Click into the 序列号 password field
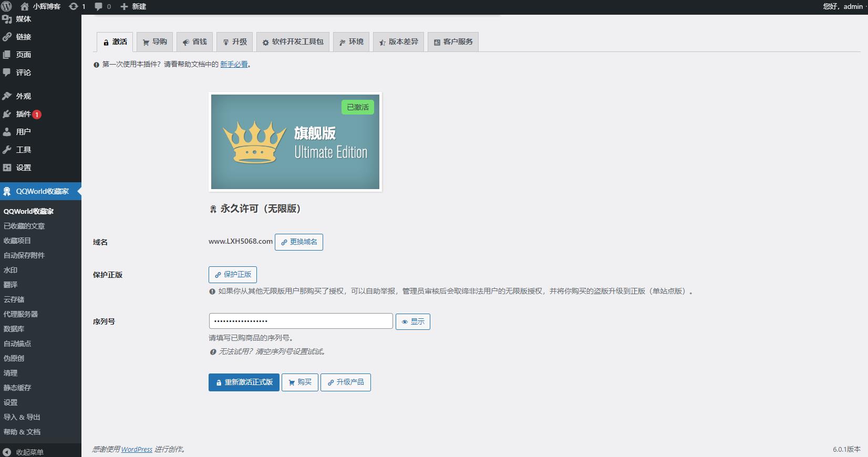868x457 pixels. click(x=301, y=321)
